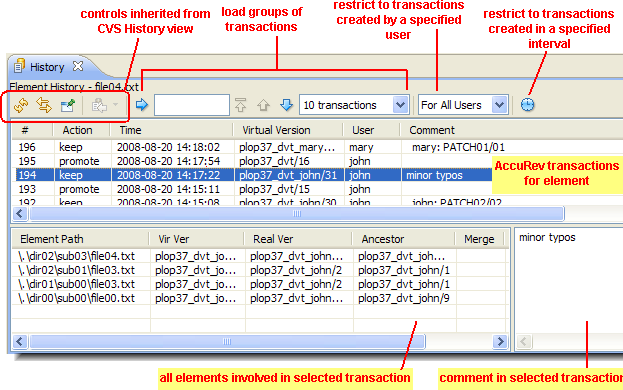The height and width of the screenshot is (390, 623).
Task: Sort by the Comment column header
Action: 511,130
